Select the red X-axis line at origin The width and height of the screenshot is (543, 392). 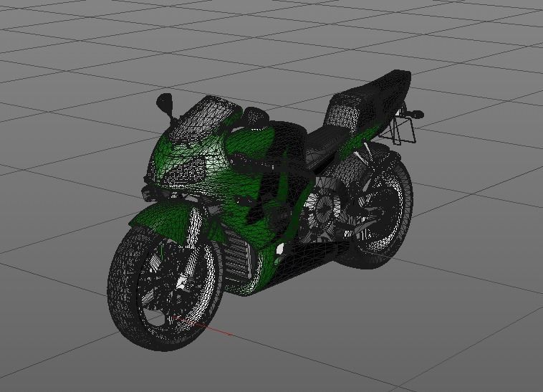pyautogui.click(x=203, y=325)
